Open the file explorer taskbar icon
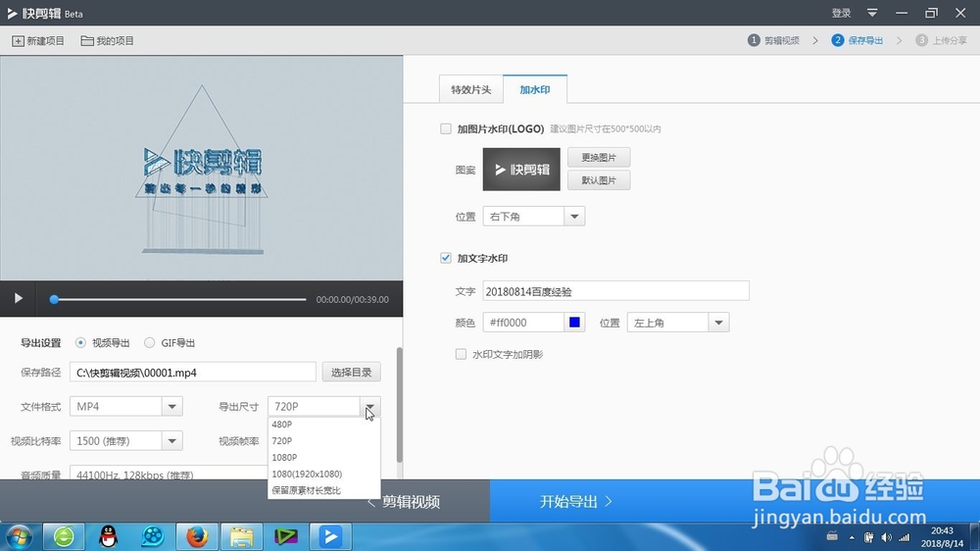The width and height of the screenshot is (980, 551). (241, 536)
